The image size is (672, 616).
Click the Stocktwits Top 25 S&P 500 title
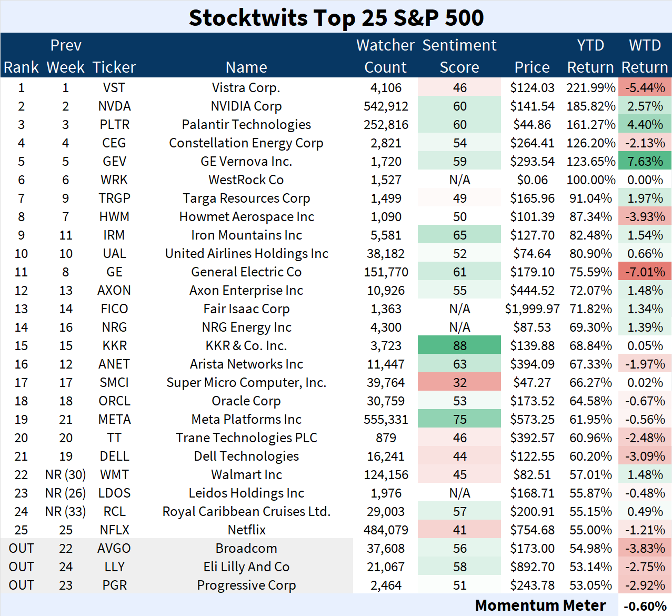(336, 17)
